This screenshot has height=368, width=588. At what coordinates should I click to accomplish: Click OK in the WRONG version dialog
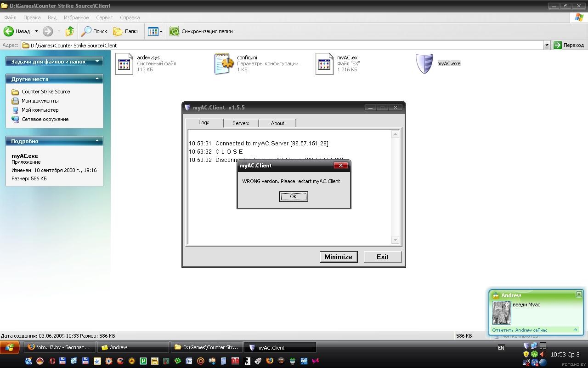pyautogui.click(x=294, y=196)
